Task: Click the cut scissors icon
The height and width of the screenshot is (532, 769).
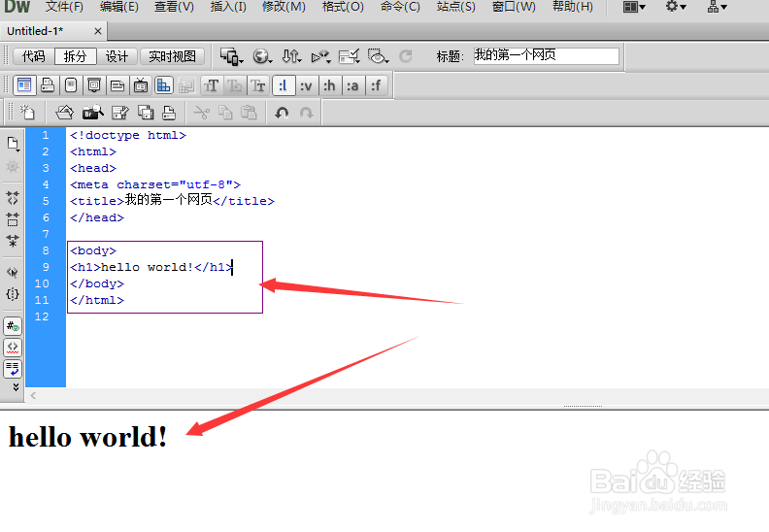Action: [x=202, y=113]
